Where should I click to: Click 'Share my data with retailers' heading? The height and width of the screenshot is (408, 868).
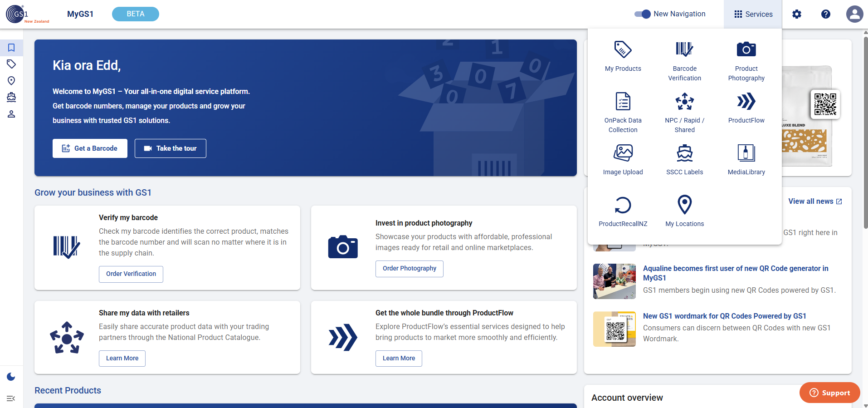tap(144, 313)
